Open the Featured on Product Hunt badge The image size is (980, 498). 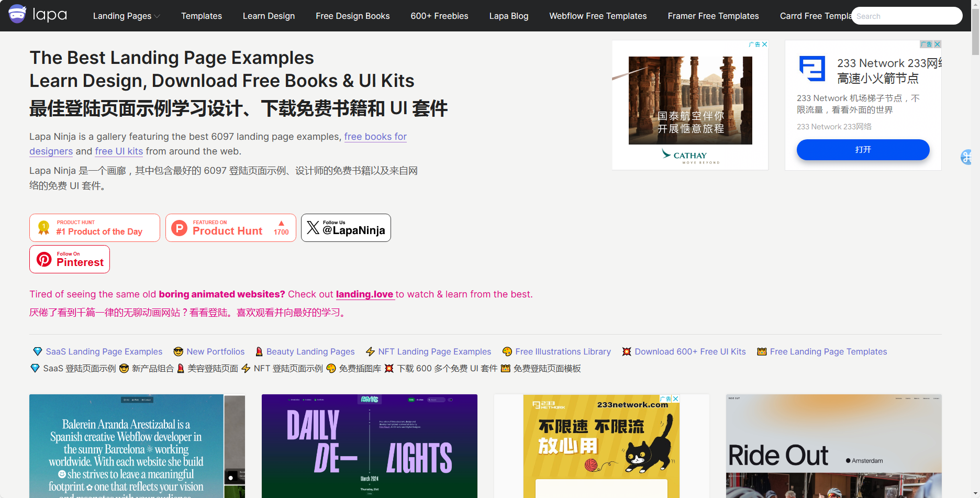(231, 228)
